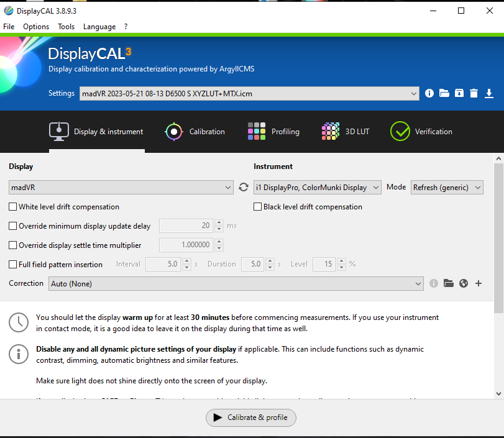The height and width of the screenshot is (438, 504).
Task: Add new correction with plus icon
Action: pyautogui.click(x=479, y=283)
